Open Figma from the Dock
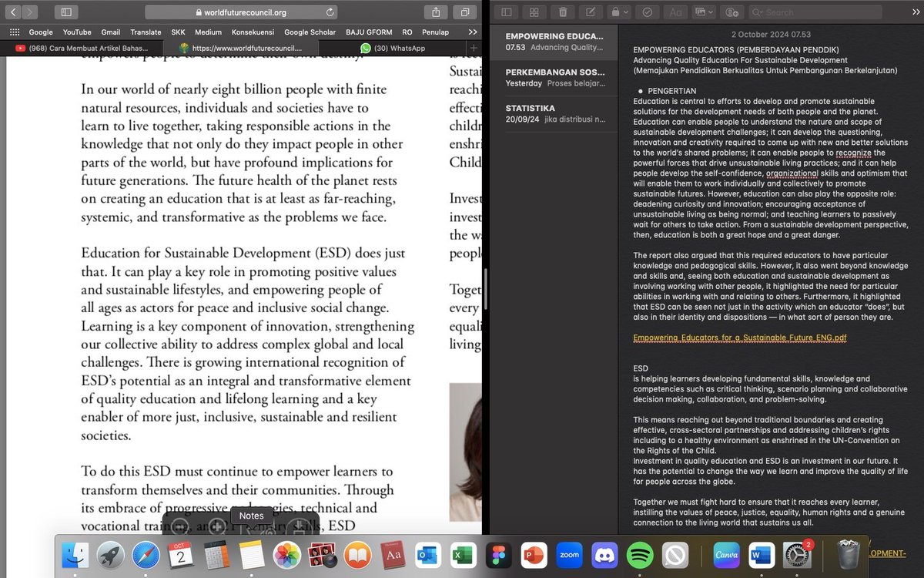Image resolution: width=924 pixels, height=578 pixels. (x=498, y=555)
